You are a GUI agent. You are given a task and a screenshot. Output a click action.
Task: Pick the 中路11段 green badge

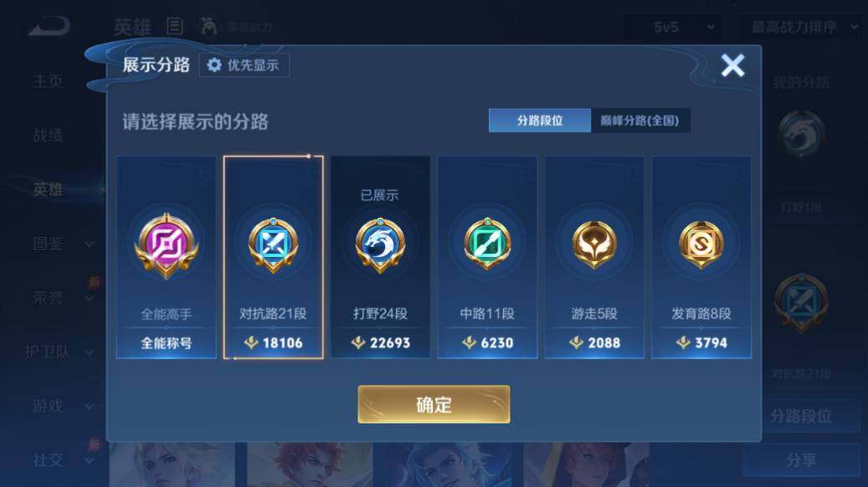point(487,243)
